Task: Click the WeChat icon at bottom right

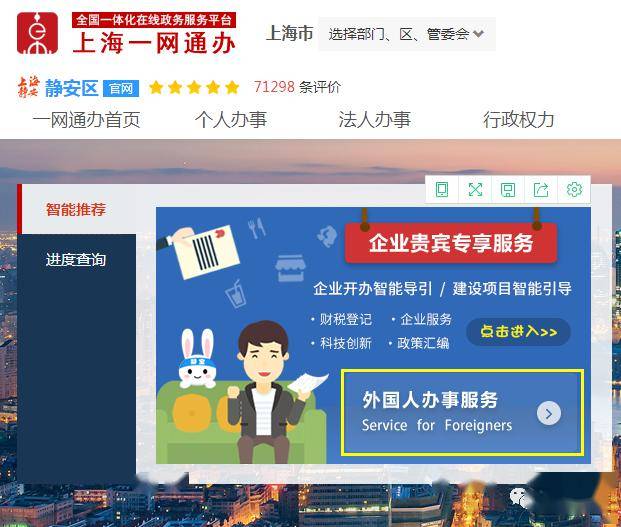Action: [x=519, y=497]
